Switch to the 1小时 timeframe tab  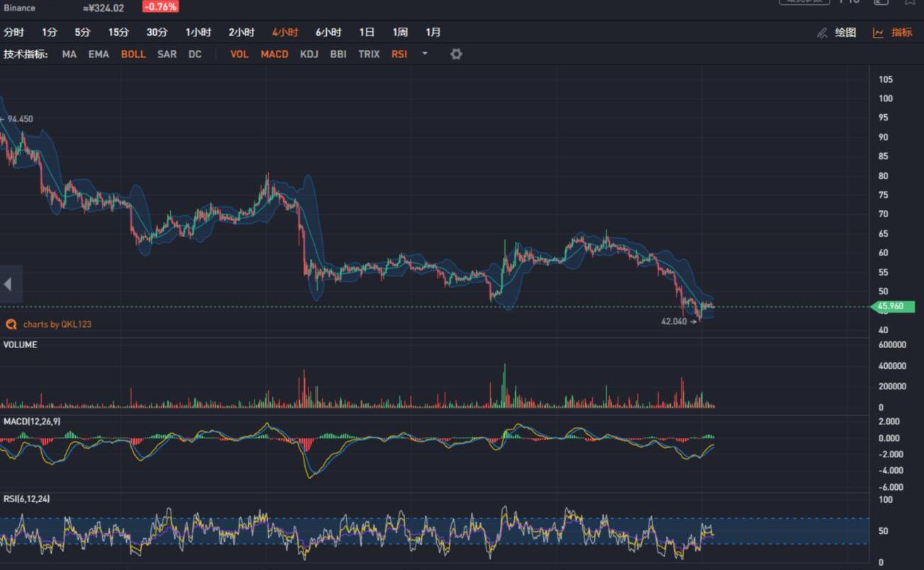pyautogui.click(x=199, y=33)
